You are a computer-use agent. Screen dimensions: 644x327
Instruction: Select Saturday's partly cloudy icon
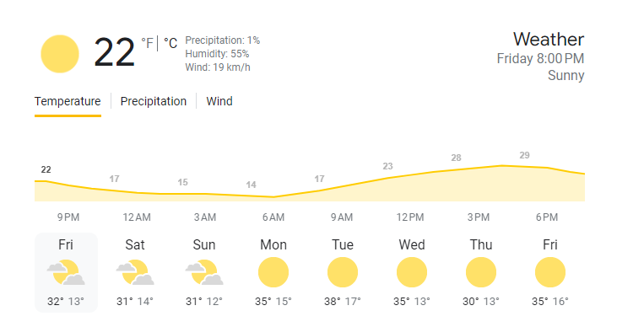135,272
